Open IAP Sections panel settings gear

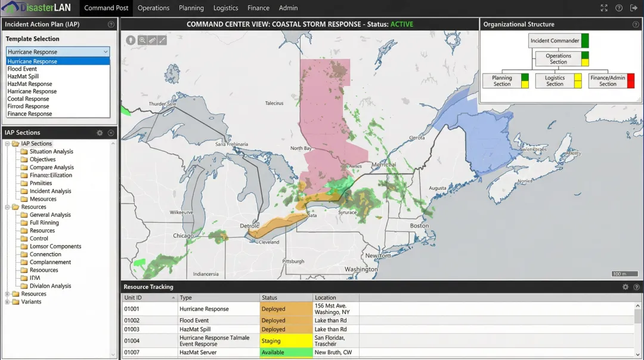[x=100, y=133]
